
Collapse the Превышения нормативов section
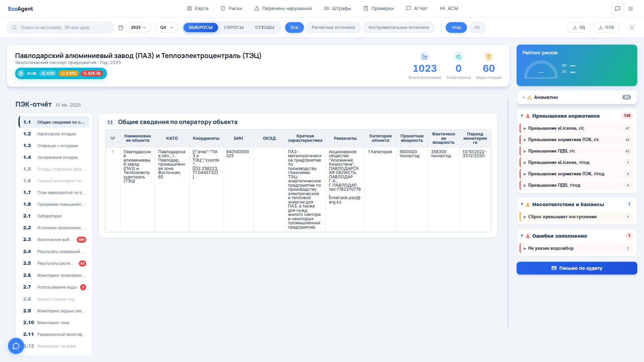(577, 116)
